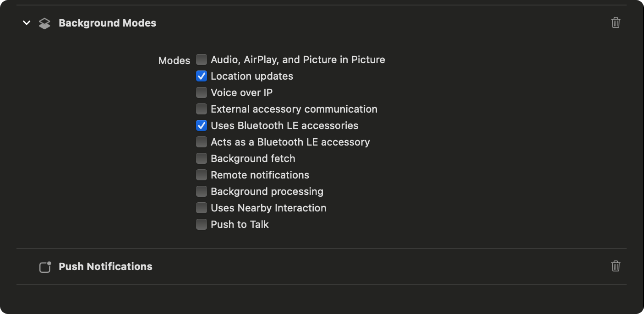Enable Audio, AirPlay, and Picture in Picture
Image resolution: width=644 pixels, height=314 pixels.
pyautogui.click(x=202, y=60)
